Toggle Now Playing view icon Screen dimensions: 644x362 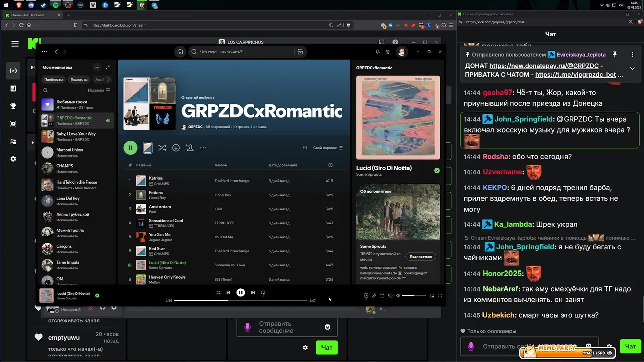point(366,296)
